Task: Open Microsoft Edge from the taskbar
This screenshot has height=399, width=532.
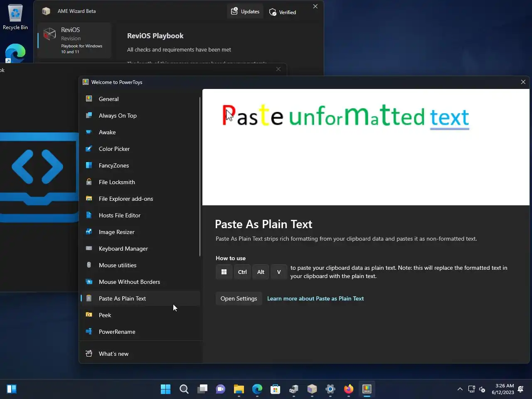Action: pyautogui.click(x=257, y=389)
